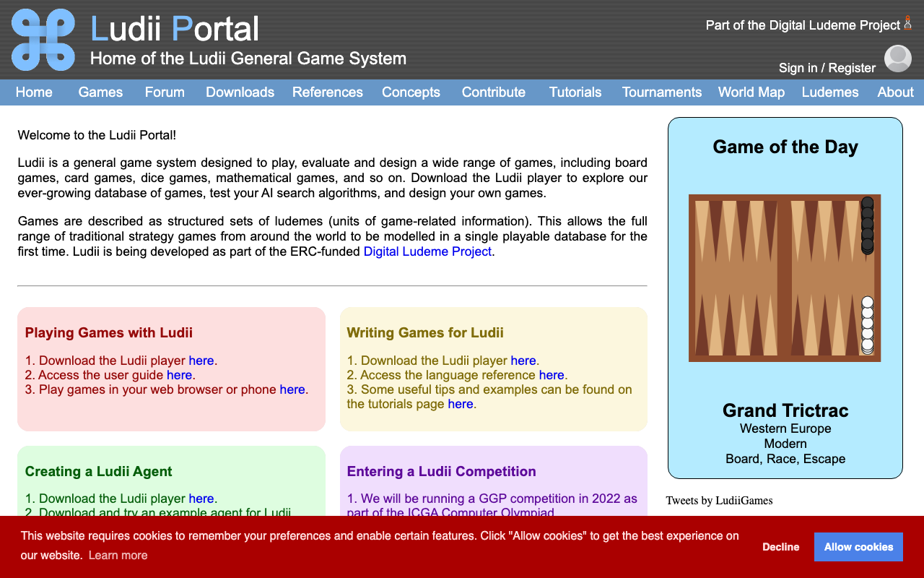The height and width of the screenshot is (578, 924).
Task: Click the 'Game of the Day' heading
Action: point(785,147)
